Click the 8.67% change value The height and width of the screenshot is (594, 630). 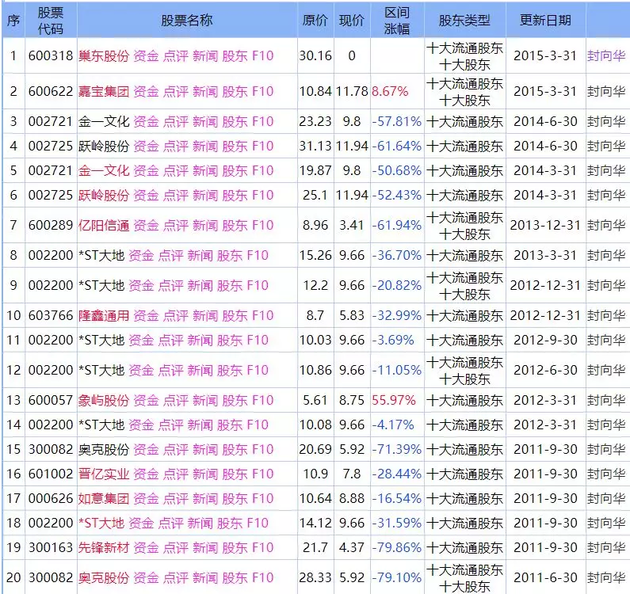pyautogui.click(x=390, y=92)
